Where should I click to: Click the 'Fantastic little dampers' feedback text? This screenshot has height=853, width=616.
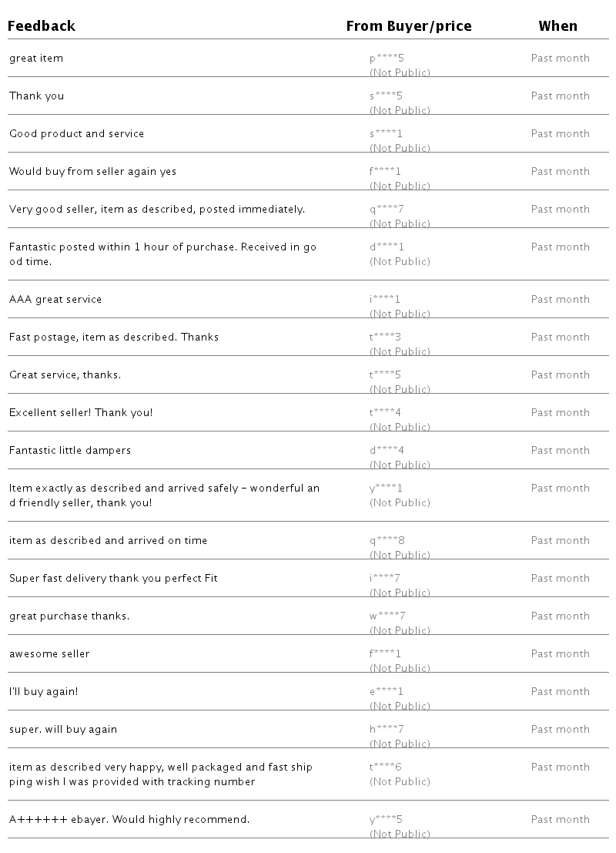pyautogui.click(x=70, y=451)
